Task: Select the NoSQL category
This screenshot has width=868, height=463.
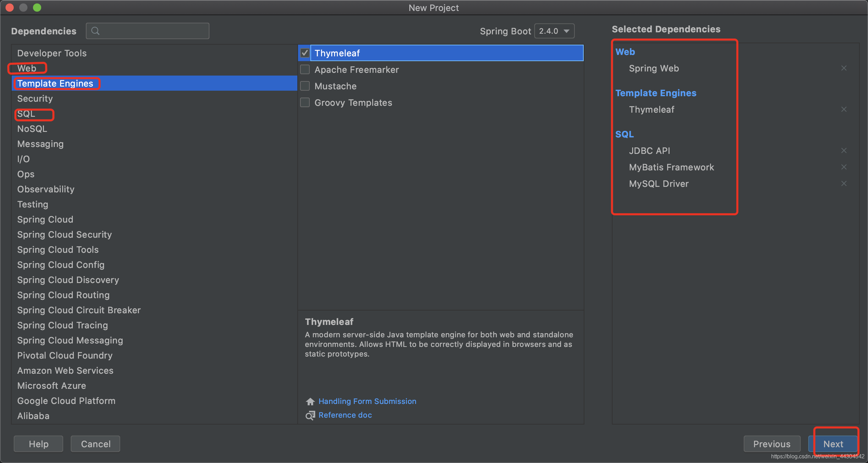Action: (x=154, y=128)
